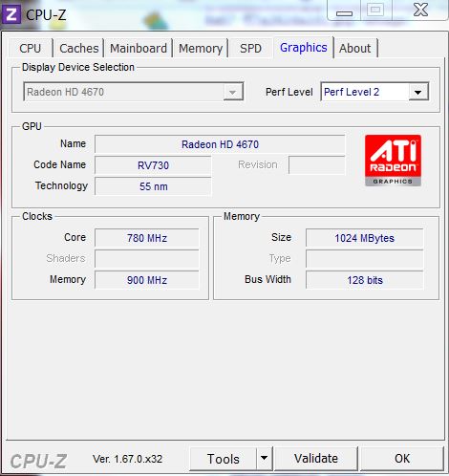449x476 pixels.
Task: Click the GPU Name field Radeon HD 4670
Action: (x=220, y=144)
